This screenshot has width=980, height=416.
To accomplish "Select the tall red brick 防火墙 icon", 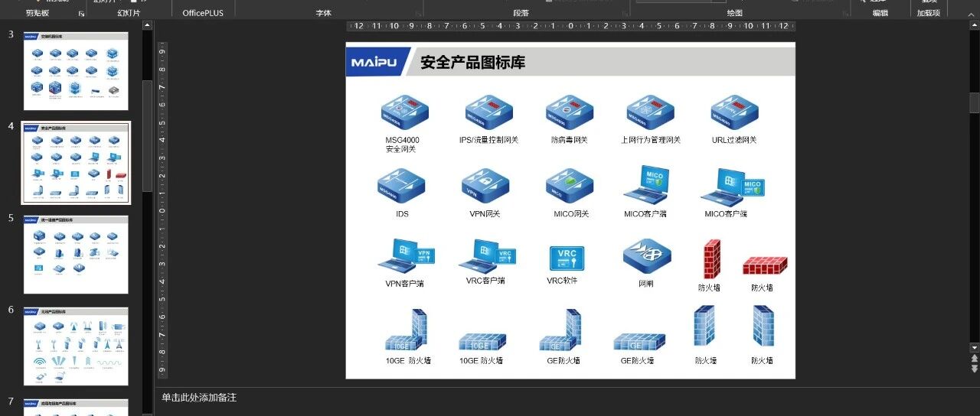I will pos(712,259).
